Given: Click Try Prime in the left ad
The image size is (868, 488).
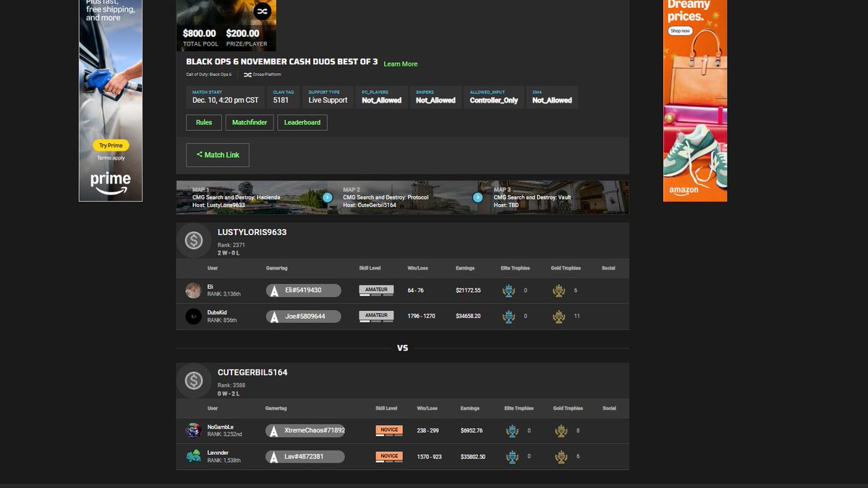Looking at the screenshot, I should pyautogui.click(x=111, y=145).
